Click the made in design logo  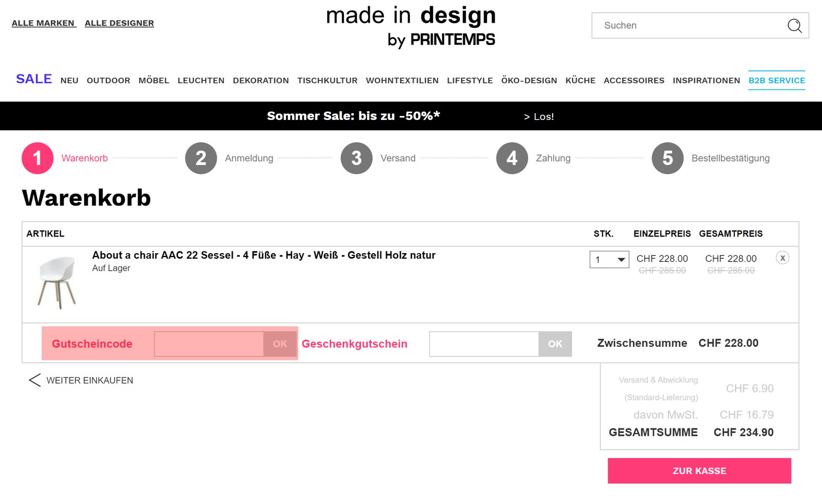(x=411, y=27)
